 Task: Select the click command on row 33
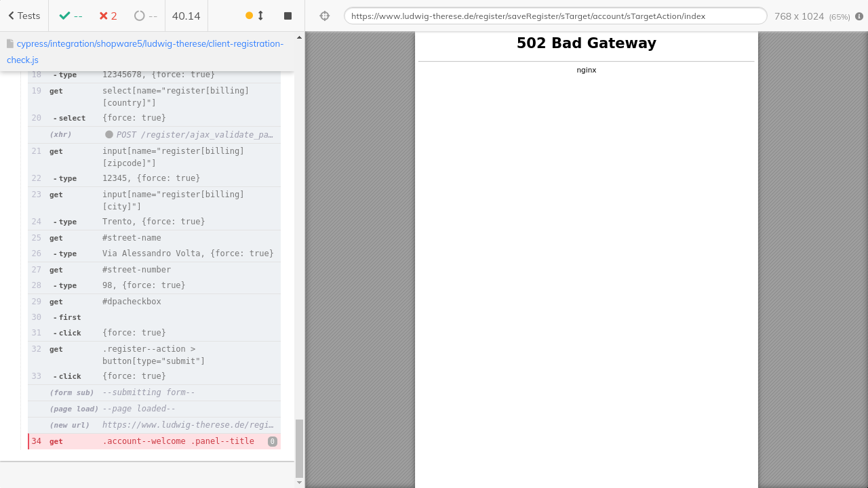(x=154, y=376)
